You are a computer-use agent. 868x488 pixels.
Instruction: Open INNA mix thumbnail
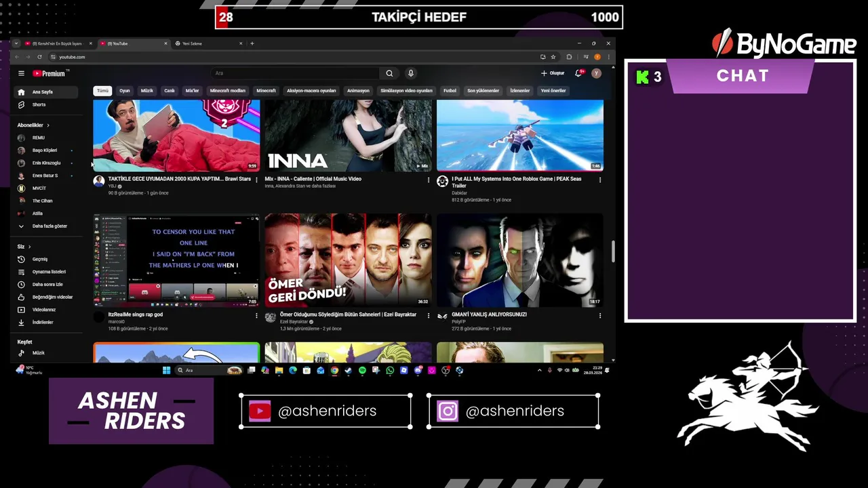click(348, 136)
